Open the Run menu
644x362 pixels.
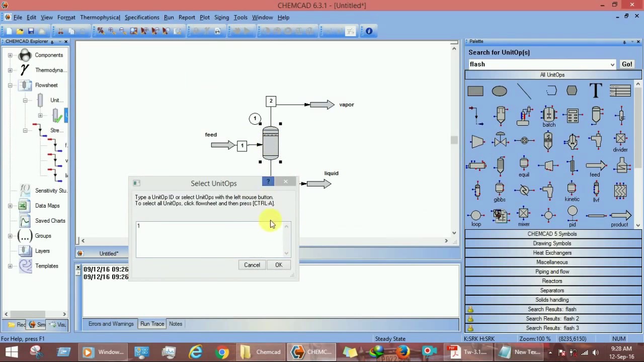point(169,17)
